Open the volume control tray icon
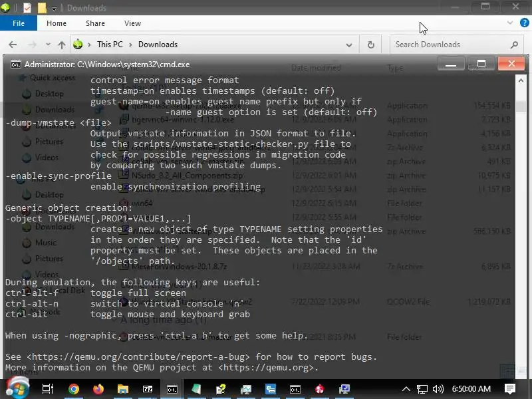 438,389
